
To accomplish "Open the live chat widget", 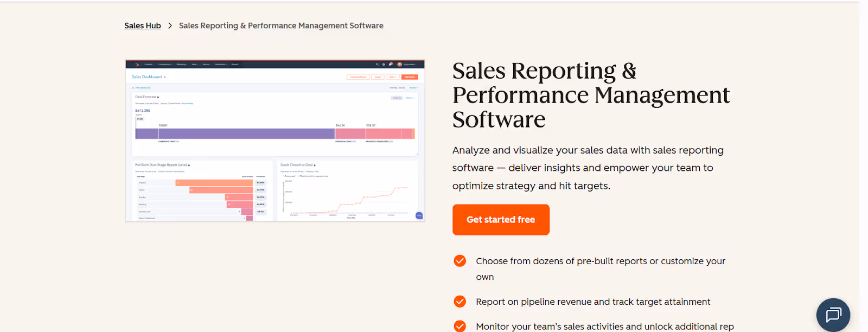I will 833,315.
